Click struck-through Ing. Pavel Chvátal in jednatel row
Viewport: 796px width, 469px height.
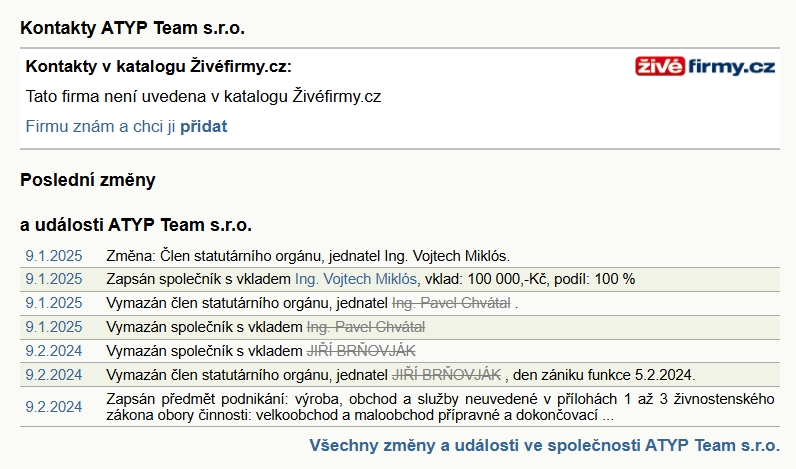(451, 303)
